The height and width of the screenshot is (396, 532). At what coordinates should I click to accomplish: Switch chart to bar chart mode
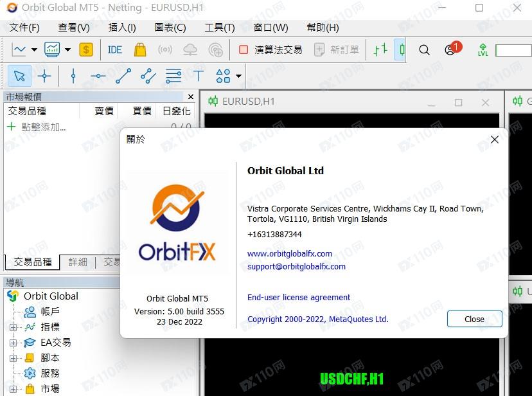pyautogui.click(x=380, y=50)
